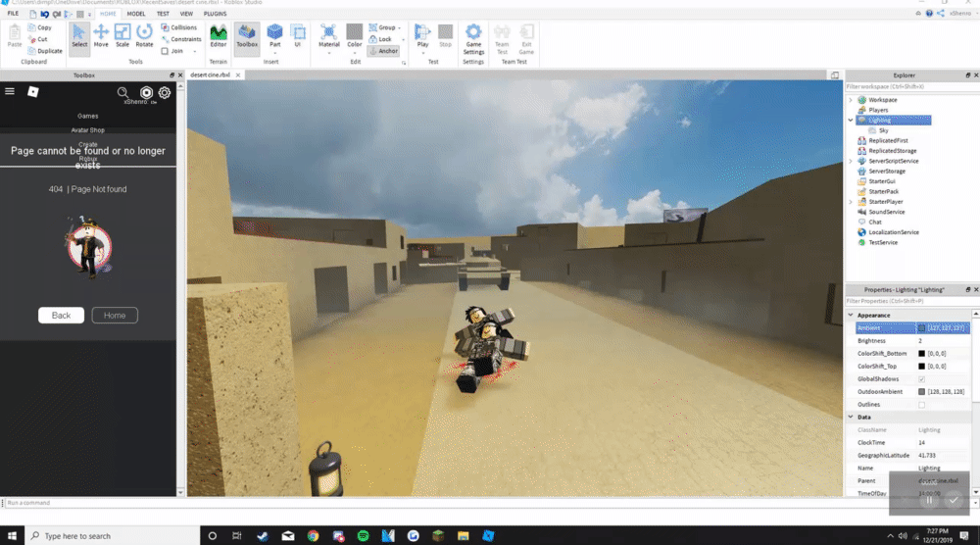
Task: Open the Terrain Editor
Action: tap(219, 36)
